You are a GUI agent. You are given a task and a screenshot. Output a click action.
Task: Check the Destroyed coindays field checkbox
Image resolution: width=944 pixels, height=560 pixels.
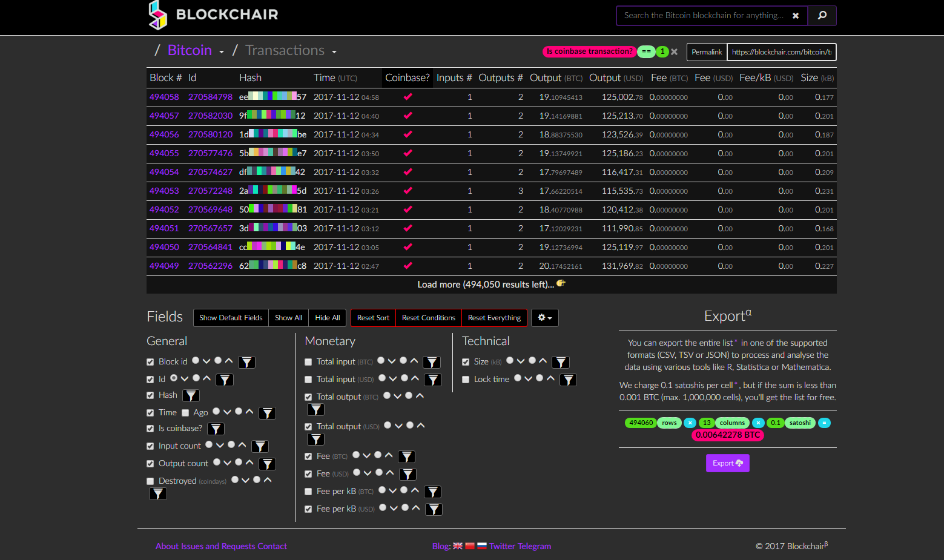coord(150,481)
